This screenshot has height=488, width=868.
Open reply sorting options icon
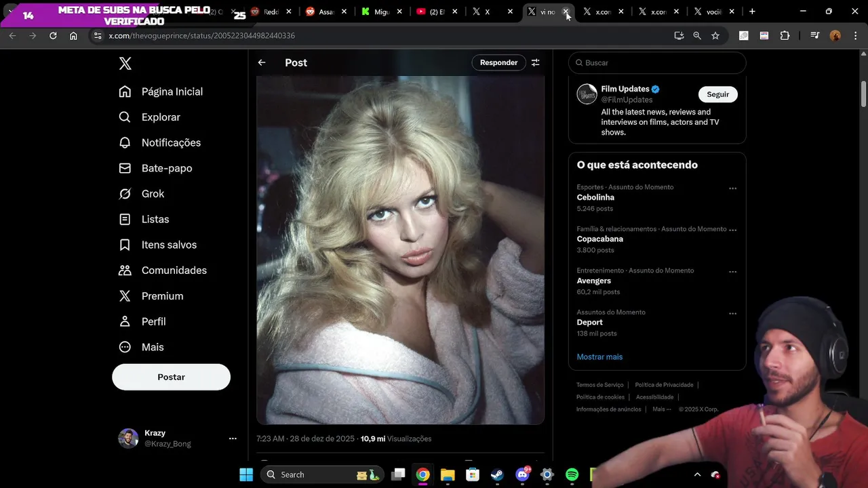[x=536, y=62]
